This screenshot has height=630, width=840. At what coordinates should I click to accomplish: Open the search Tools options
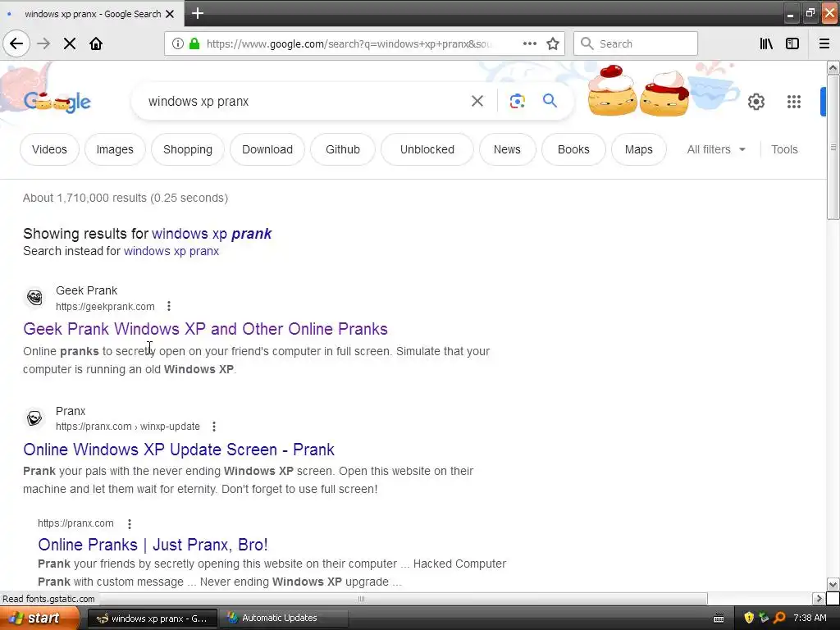pyautogui.click(x=784, y=149)
